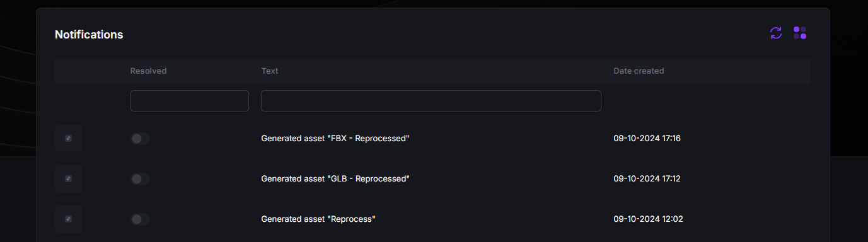
Task: Click the Notifications panel heading
Action: pos(89,35)
